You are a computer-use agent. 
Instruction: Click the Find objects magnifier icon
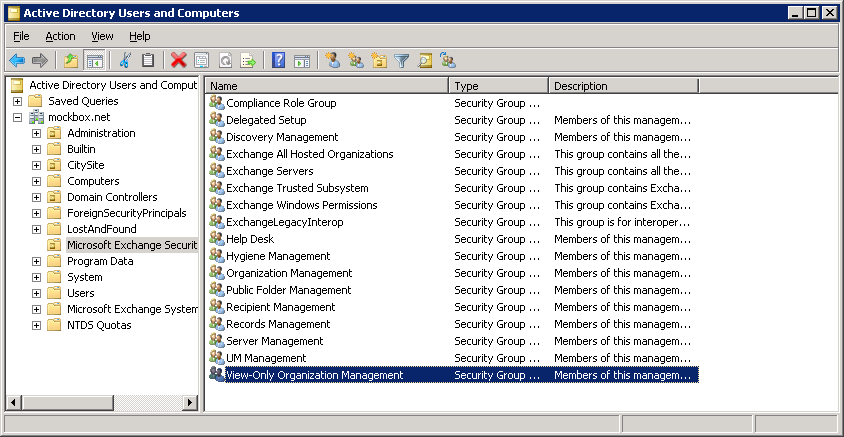pyautogui.click(x=425, y=60)
